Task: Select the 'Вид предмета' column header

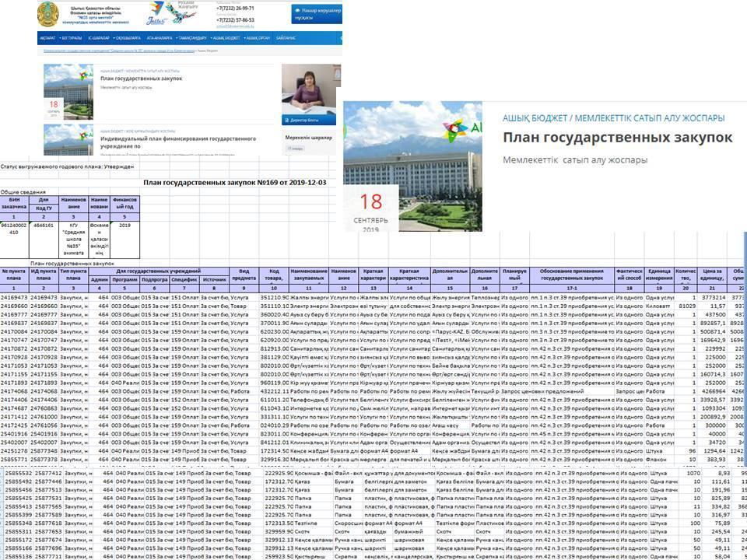Action: [x=244, y=275]
